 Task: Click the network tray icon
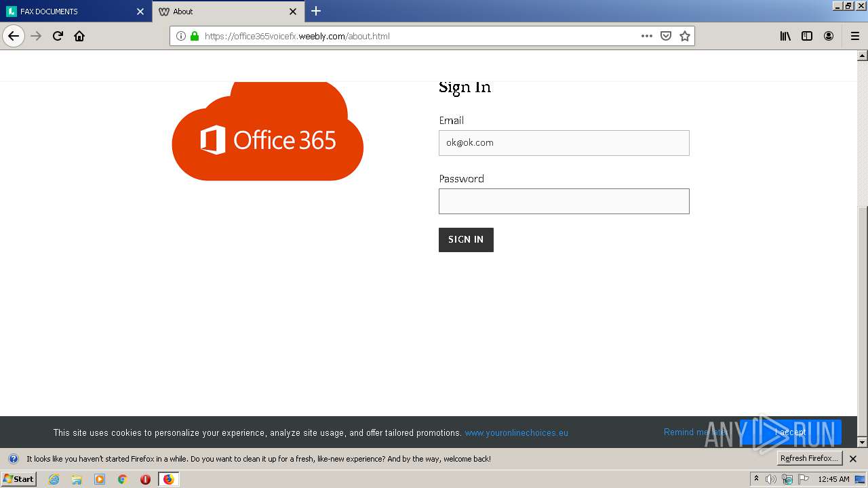pyautogui.click(x=787, y=479)
